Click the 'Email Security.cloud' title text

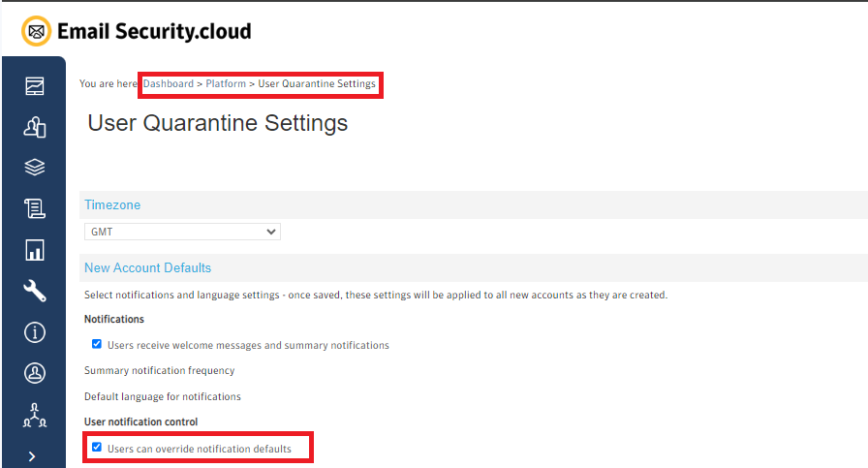154,31
